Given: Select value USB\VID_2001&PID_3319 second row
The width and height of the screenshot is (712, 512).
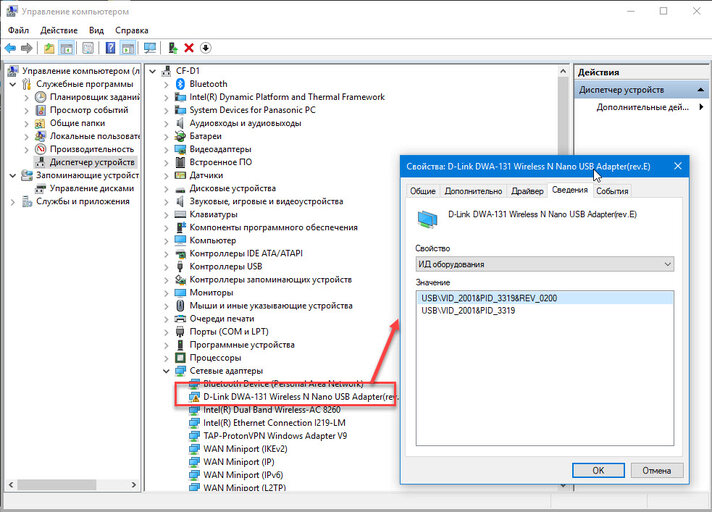Looking at the screenshot, I should 544,311.
